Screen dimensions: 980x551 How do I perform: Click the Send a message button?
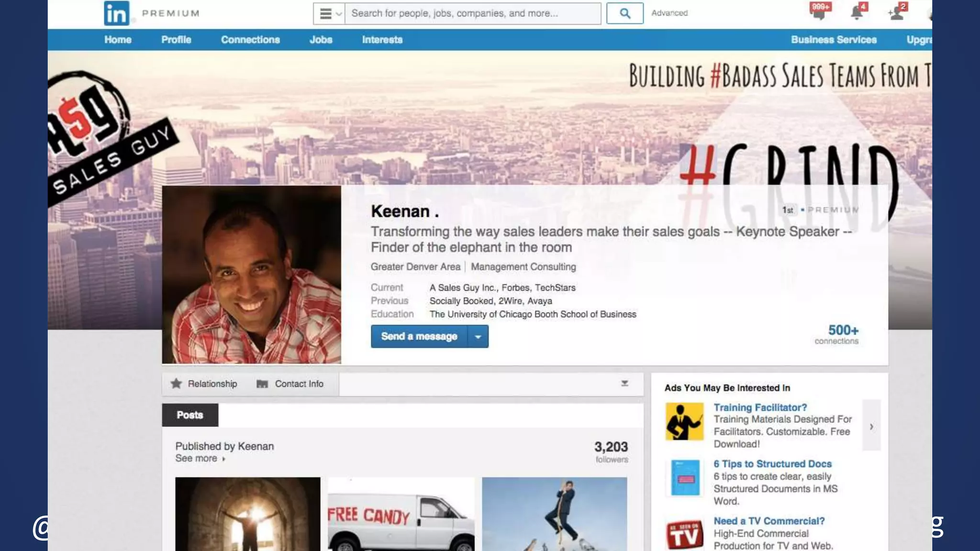tap(419, 337)
